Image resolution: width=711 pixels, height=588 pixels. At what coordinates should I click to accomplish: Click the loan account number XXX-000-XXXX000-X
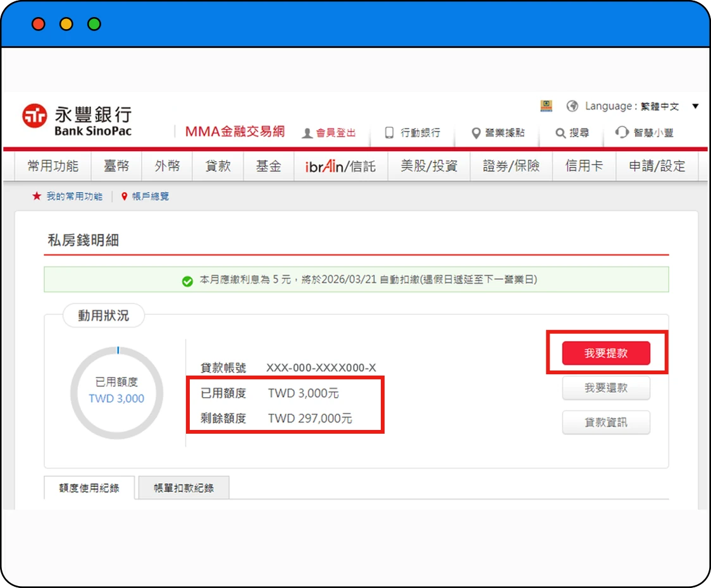coord(321,368)
